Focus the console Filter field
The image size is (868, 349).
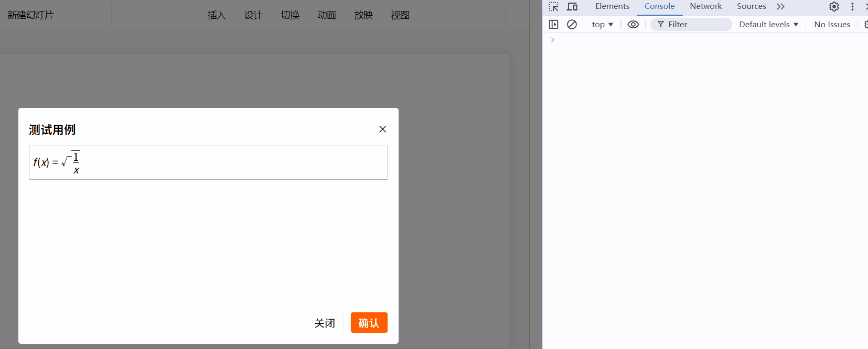(691, 25)
